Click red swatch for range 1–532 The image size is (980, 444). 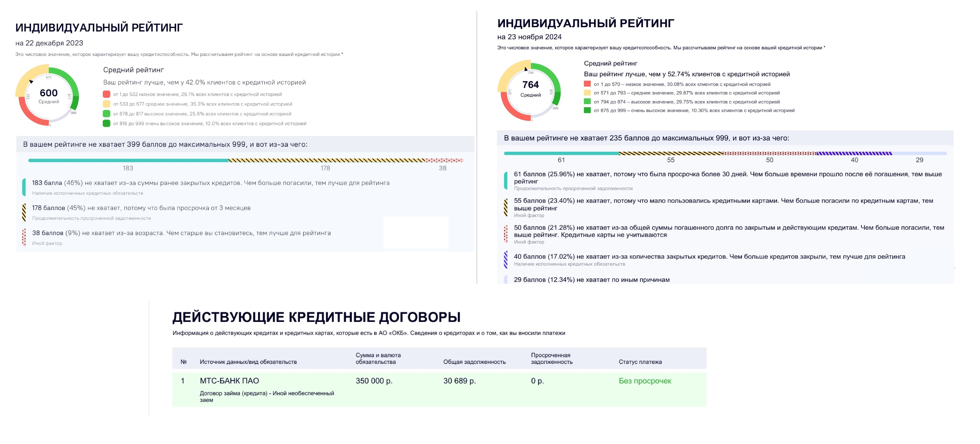[107, 94]
